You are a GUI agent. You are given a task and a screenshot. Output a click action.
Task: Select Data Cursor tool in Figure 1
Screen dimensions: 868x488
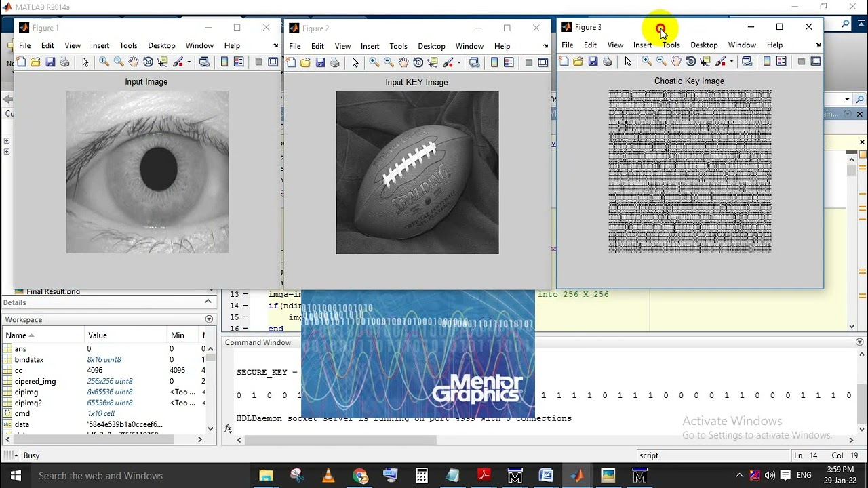pyautogui.click(x=163, y=62)
